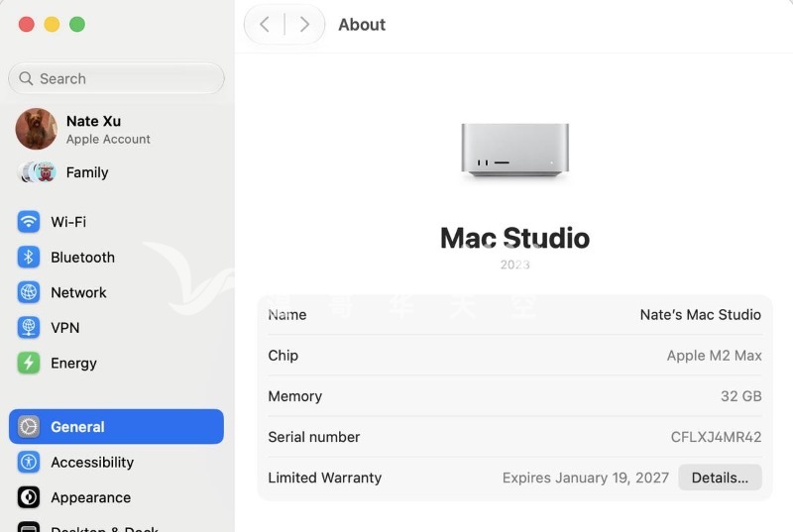This screenshot has height=532, width=793.
Task: Open Accessibility settings
Action: coord(116,463)
